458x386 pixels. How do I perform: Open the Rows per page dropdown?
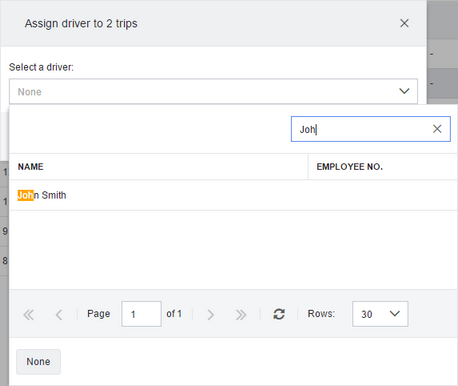click(380, 314)
